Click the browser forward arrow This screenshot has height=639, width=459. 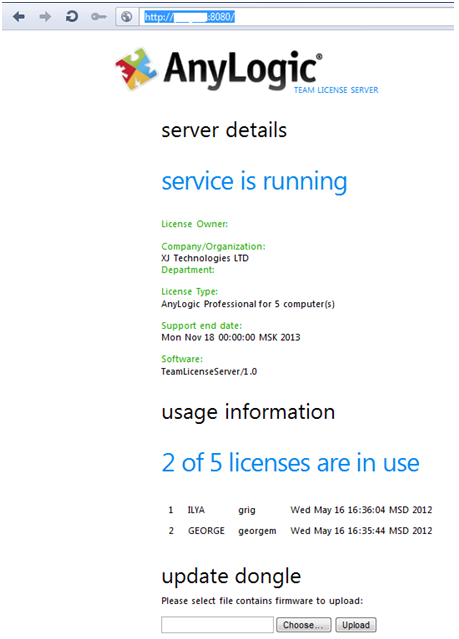coord(45,17)
